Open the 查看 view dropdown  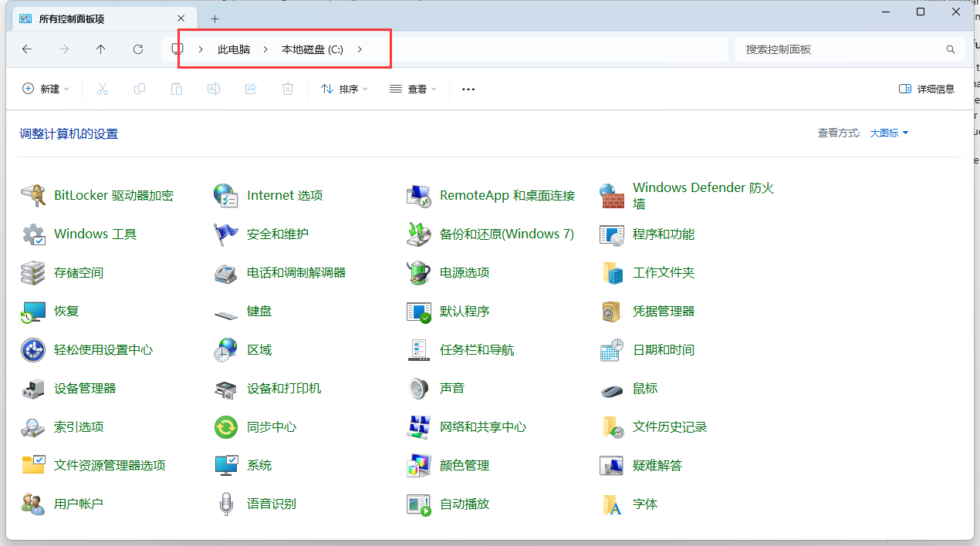coord(413,89)
